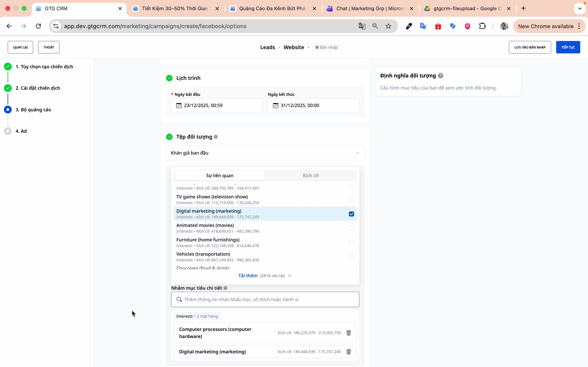Check the Animated movies (movies) checkbox
588x367 pixels.
[x=351, y=228]
